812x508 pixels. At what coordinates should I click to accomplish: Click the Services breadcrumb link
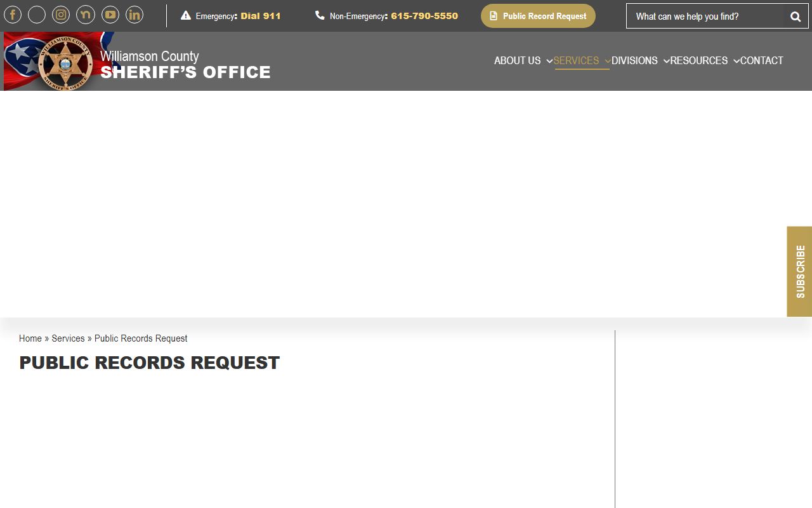click(x=68, y=338)
